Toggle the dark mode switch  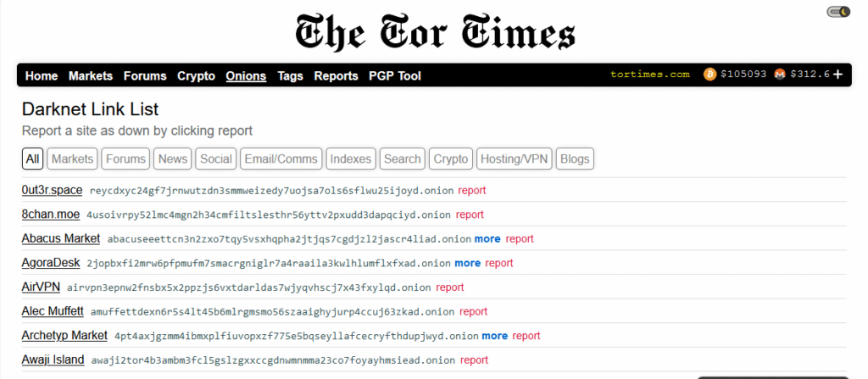click(838, 12)
